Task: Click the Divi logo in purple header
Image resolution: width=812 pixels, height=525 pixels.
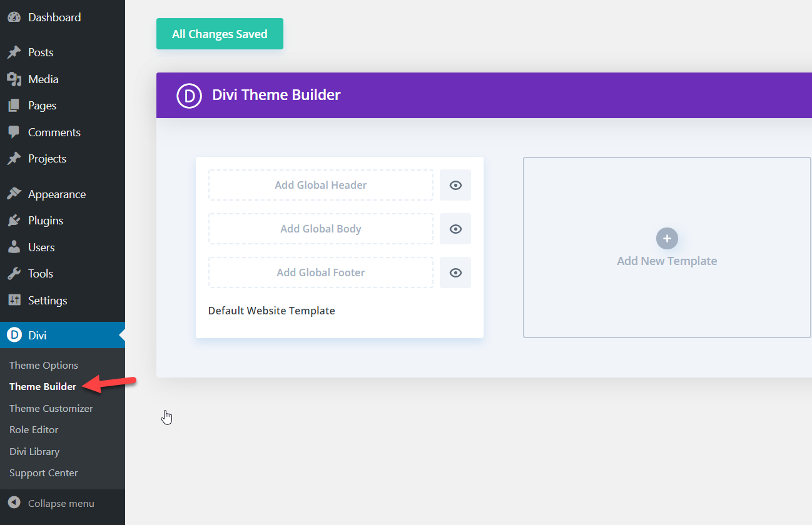Action: tap(189, 96)
